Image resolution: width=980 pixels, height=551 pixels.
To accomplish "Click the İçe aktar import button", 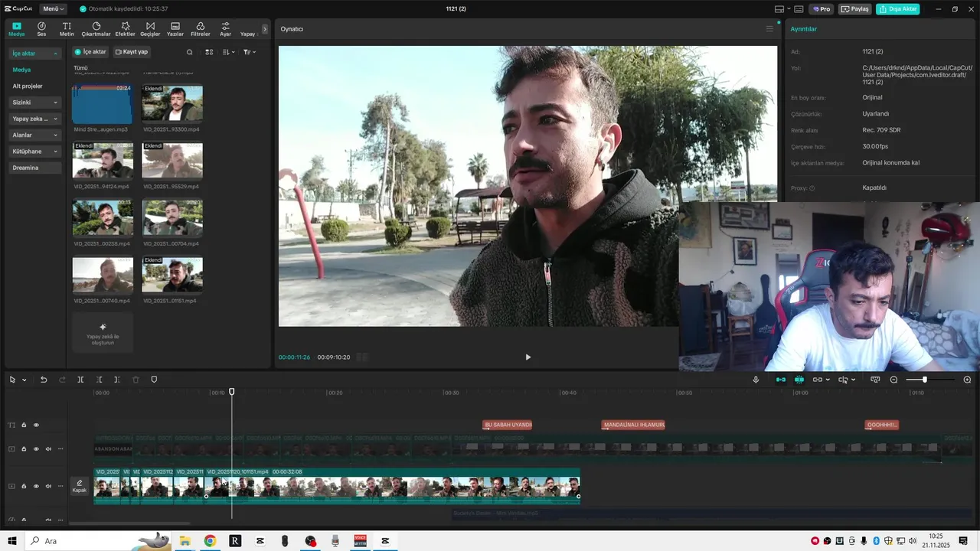I will click(90, 52).
